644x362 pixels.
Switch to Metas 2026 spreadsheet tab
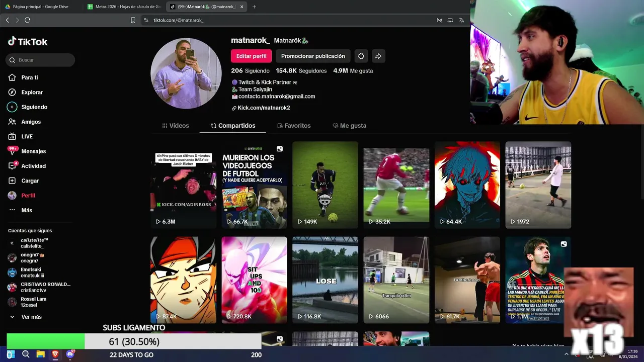pos(123,7)
